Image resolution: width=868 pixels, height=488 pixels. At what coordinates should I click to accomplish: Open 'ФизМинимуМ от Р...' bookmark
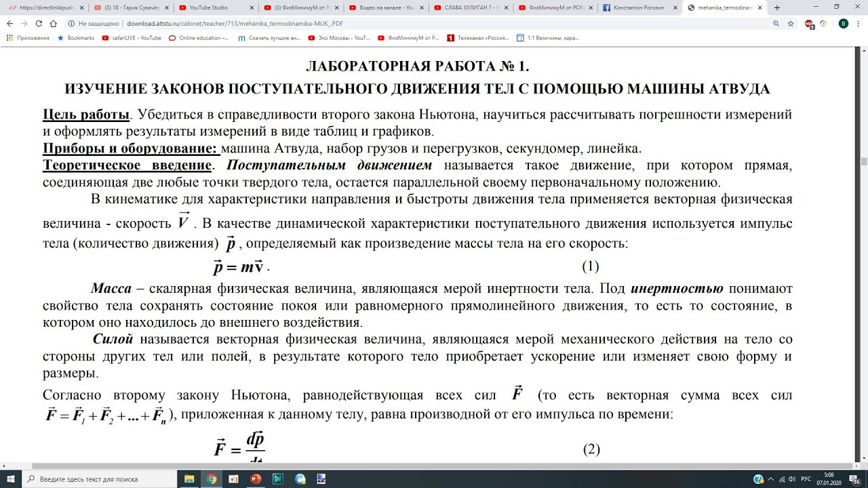pyautogui.click(x=408, y=38)
